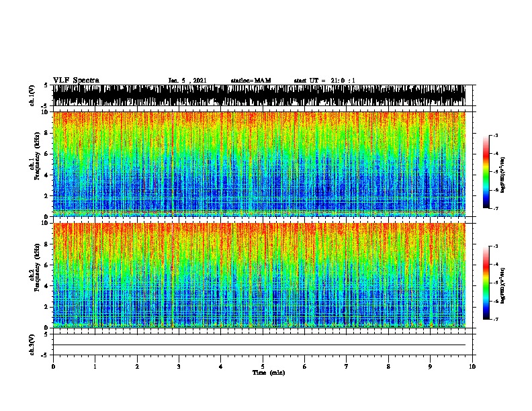The image size is (532, 411).
Task: Click time axis tick label "9"
Action: (x=430, y=366)
